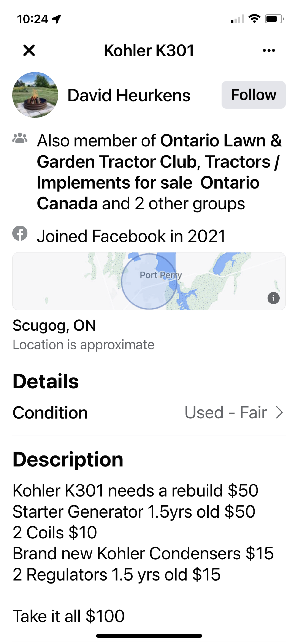Tap the Facebook logo icon
Screen dimensions: 298x644
point(20,233)
